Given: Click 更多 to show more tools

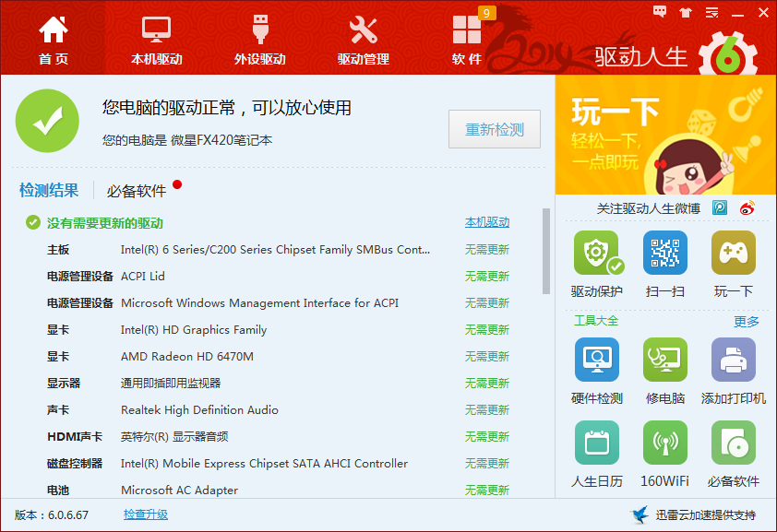Looking at the screenshot, I should click(746, 322).
